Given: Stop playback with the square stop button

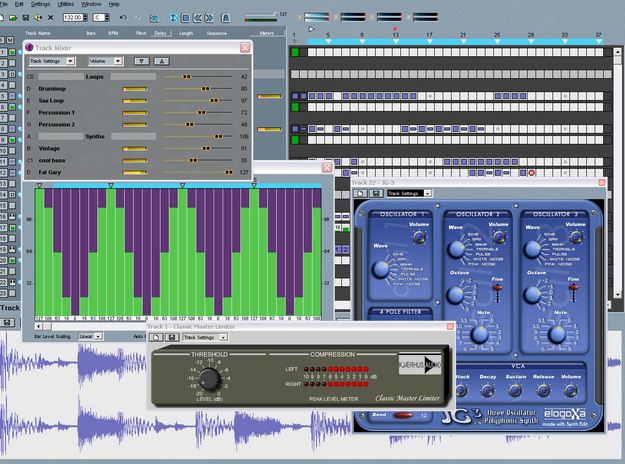Looking at the screenshot, I should [185, 18].
